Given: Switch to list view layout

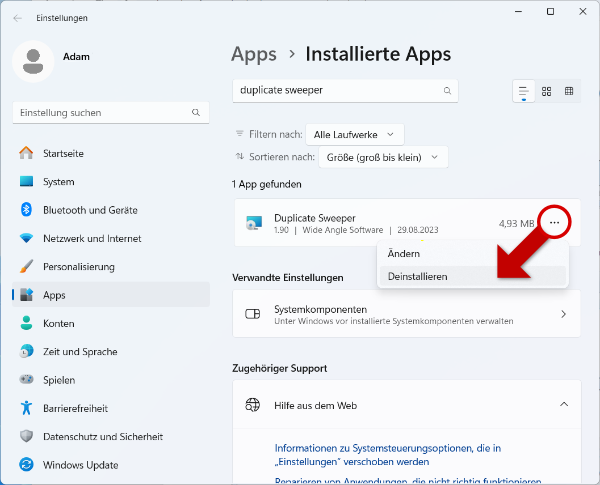Looking at the screenshot, I should pos(523,91).
